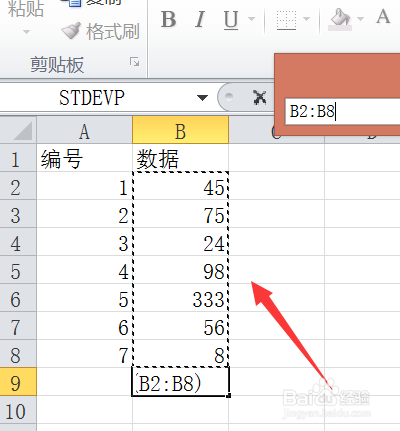Toggle Italic formatting
The image size is (400, 431).
(200, 19)
